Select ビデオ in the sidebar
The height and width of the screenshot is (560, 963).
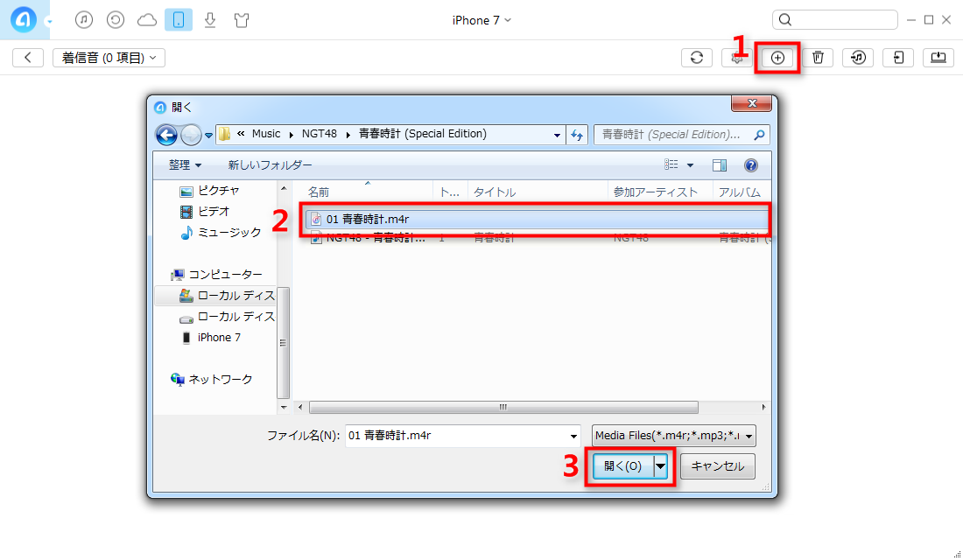pyautogui.click(x=205, y=212)
